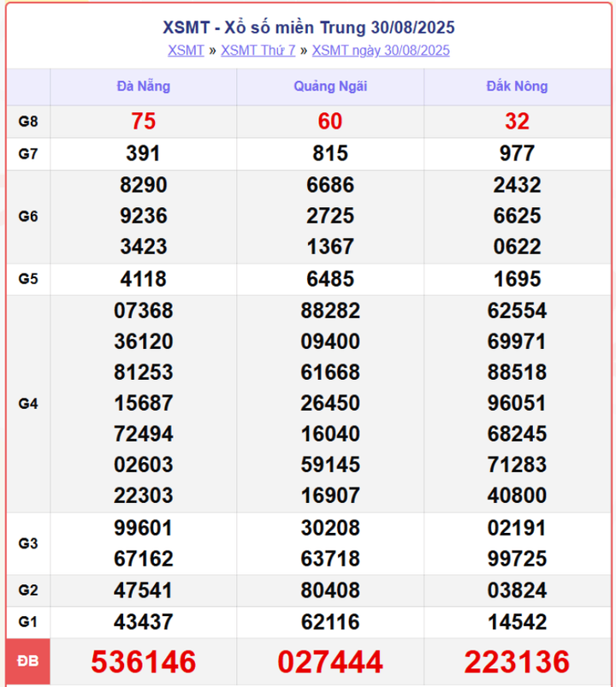Image resolution: width=616 pixels, height=687 pixels.
Task: Click Đắk Nông special prize 223136
Action: click(x=517, y=661)
